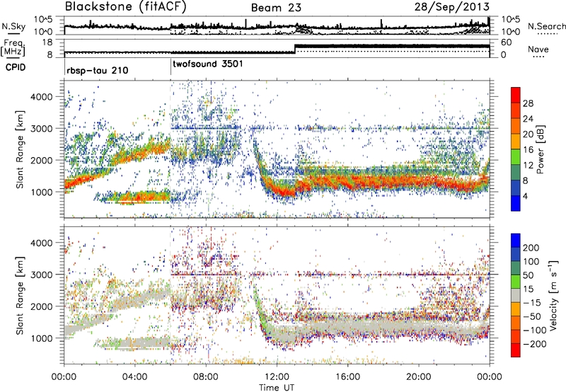Click the 'Beam 23' label
This screenshot has width=566, height=392.
[276, 8]
